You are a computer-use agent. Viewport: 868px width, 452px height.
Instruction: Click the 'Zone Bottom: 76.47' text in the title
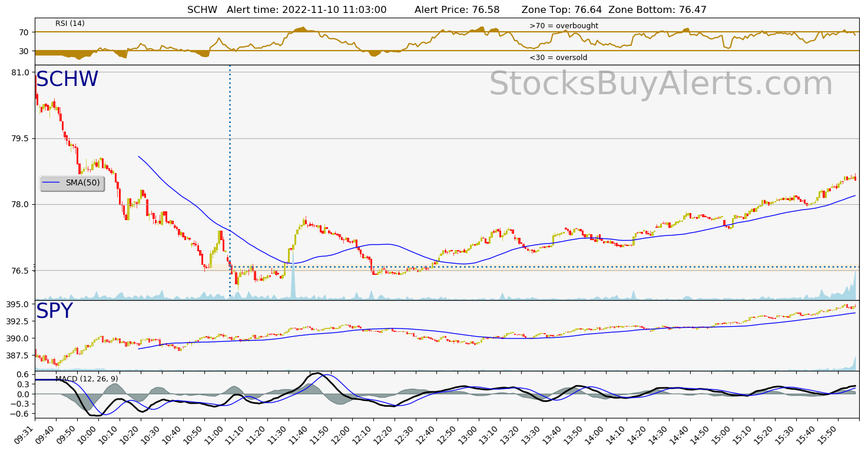click(x=657, y=10)
